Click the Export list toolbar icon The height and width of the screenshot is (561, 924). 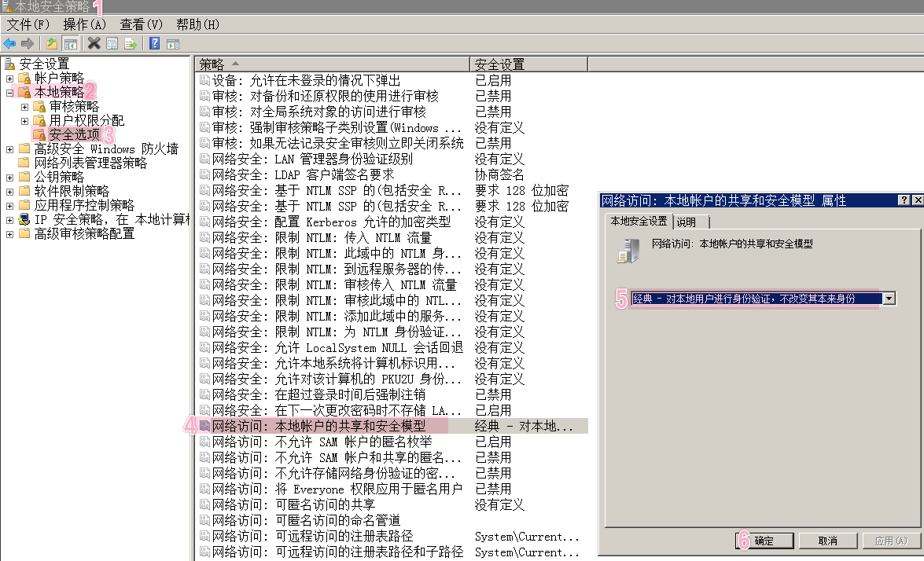coord(130,43)
